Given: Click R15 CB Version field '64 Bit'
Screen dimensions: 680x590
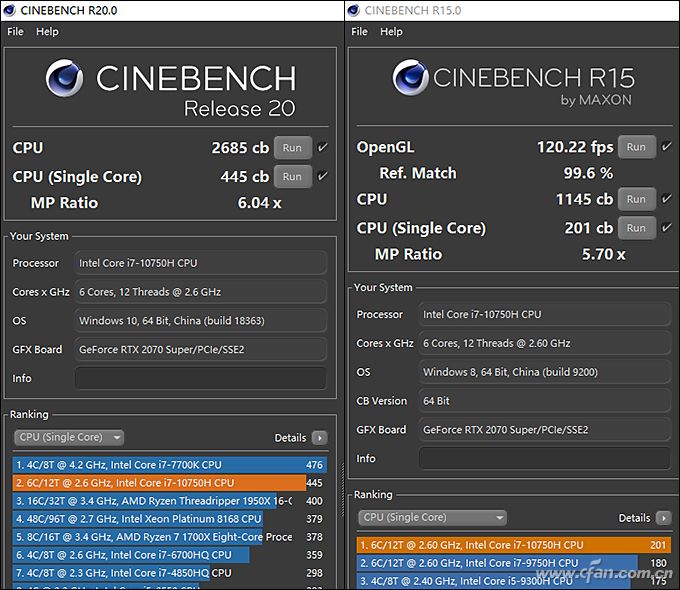Looking at the screenshot, I should pos(545,401).
